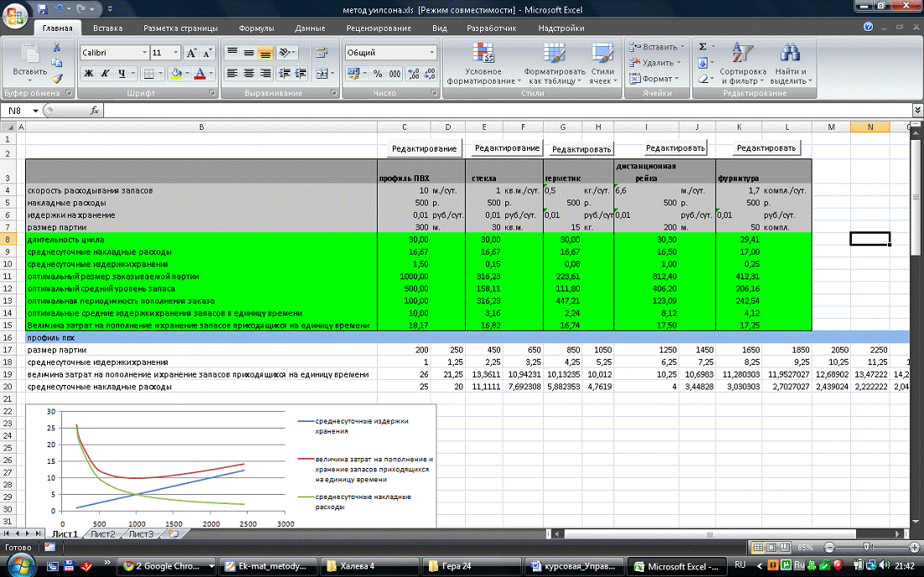Open Google Chrome from the taskbar
The image size is (924, 577).
pyautogui.click(x=164, y=566)
